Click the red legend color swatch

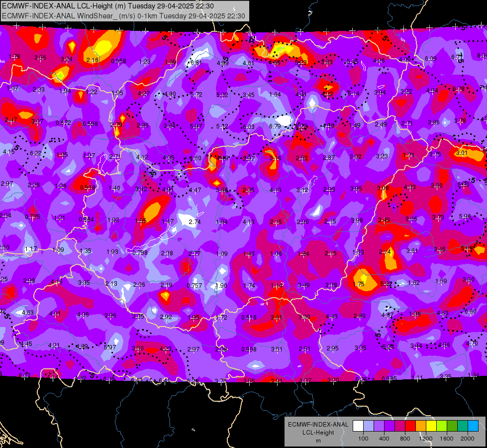(410, 426)
